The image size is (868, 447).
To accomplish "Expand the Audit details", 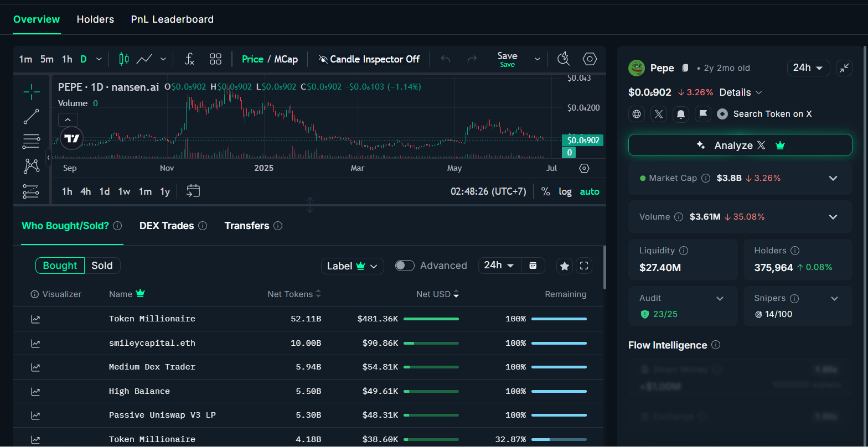I will [720, 299].
